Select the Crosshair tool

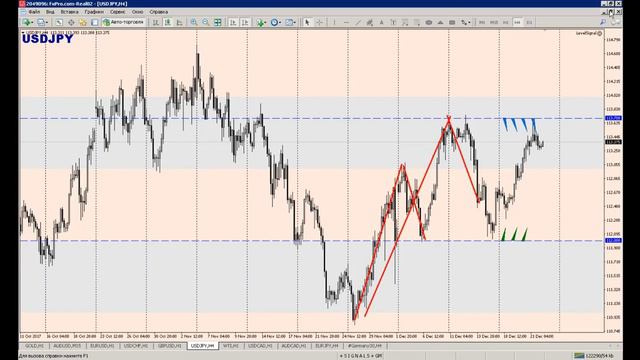pyautogui.click(x=319, y=22)
